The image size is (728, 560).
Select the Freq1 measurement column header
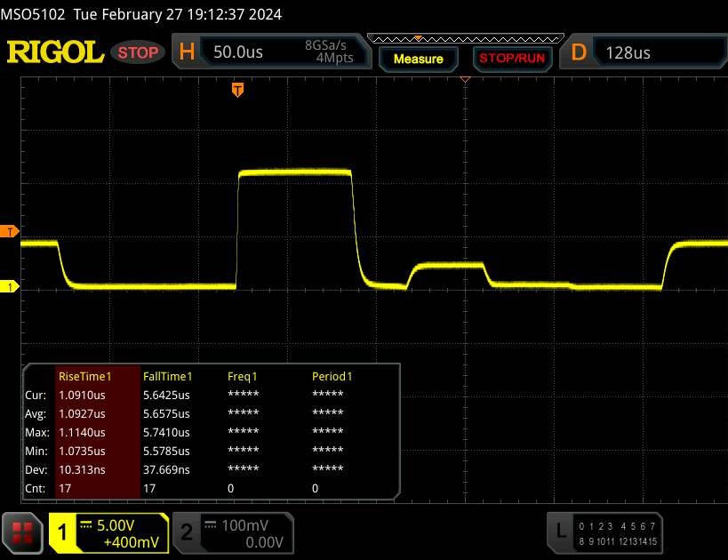point(243,376)
